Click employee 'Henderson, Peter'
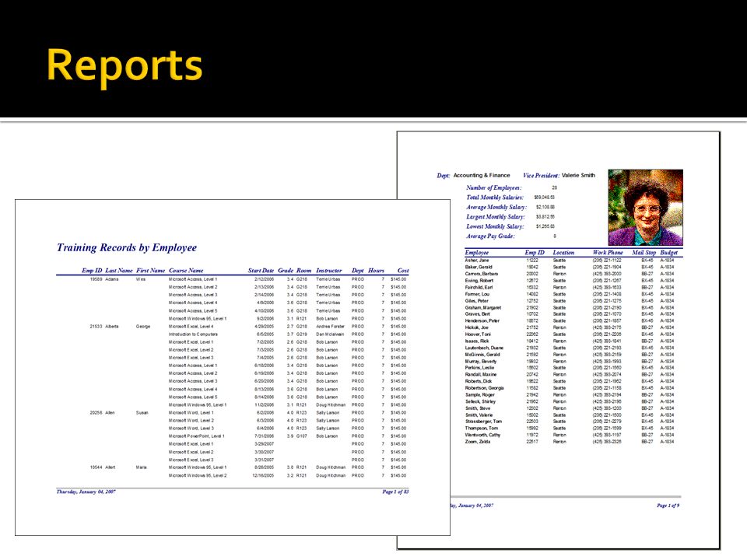The image size is (747, 560). coord(482,321)
